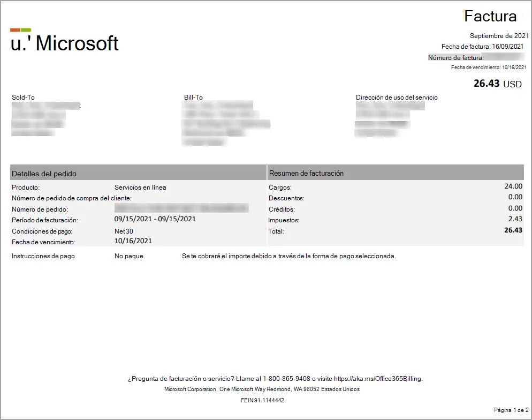Click the '2.43' tax amount
The height and width of the screenshot is (420, 532).
[515, 219]
